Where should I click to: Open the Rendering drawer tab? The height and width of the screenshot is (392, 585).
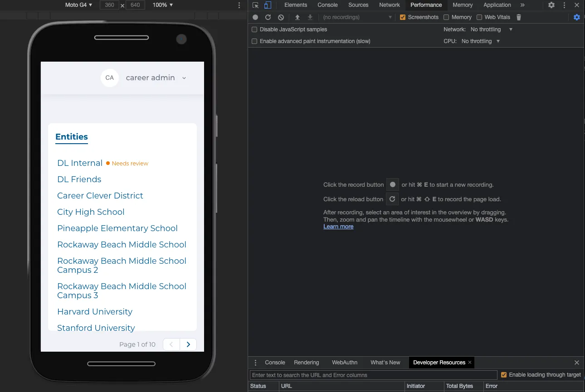point(306,363)
